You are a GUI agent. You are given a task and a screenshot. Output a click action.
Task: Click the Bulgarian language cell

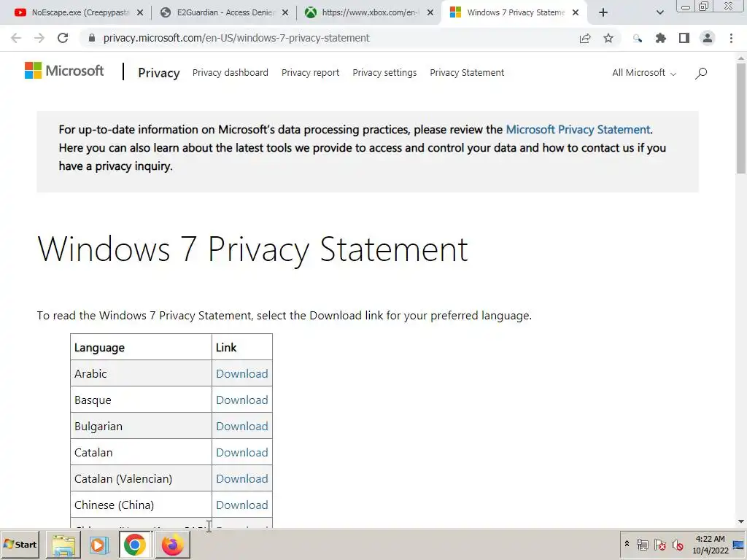point(141,426)
